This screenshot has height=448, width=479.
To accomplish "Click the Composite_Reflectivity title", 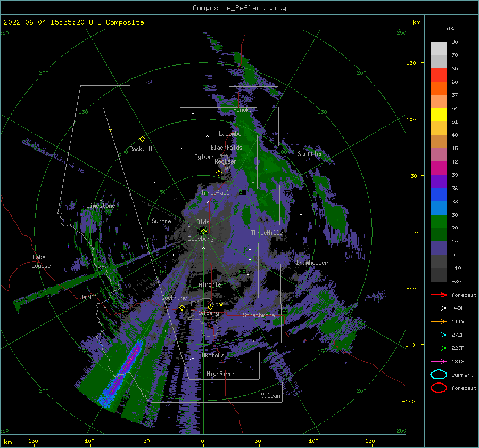I will point(239,8).
